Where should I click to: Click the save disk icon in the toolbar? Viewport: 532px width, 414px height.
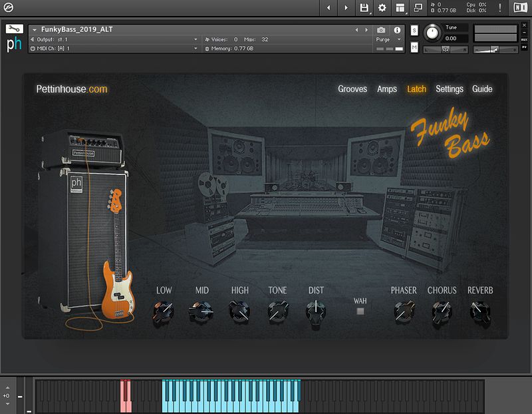363,7
